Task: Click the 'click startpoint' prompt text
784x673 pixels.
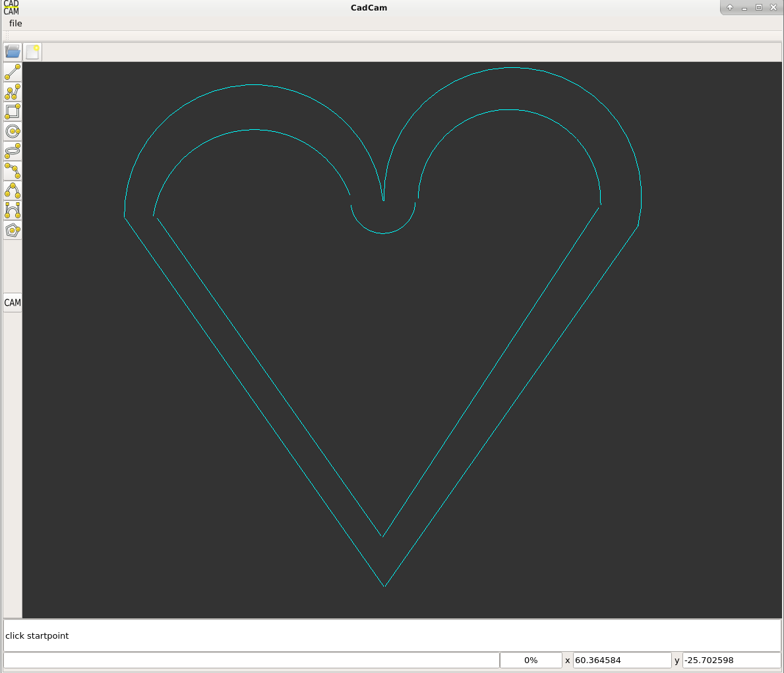Action: [37, 635]
